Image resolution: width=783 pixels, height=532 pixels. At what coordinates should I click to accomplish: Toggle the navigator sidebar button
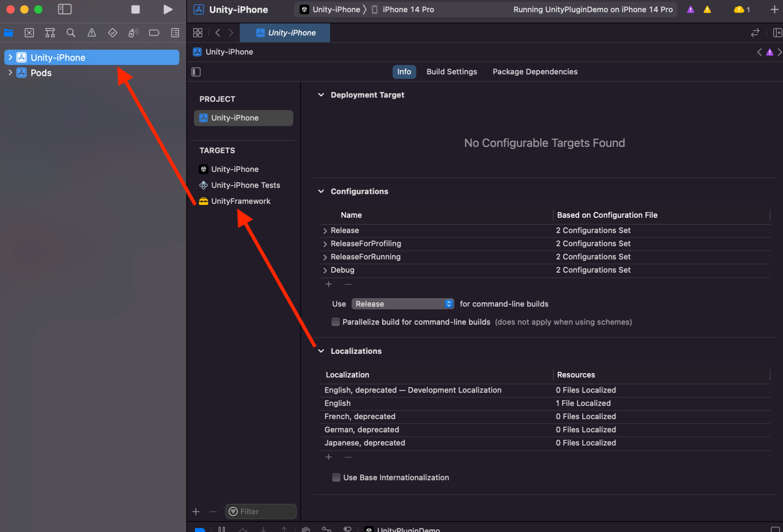65,9
